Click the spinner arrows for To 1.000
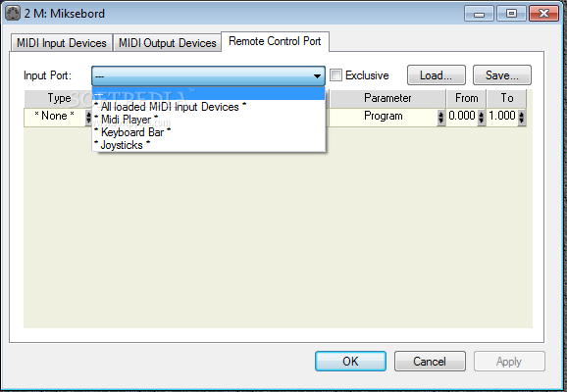The height and width of the screenshot is (392, 567). [x=522, y=118]
